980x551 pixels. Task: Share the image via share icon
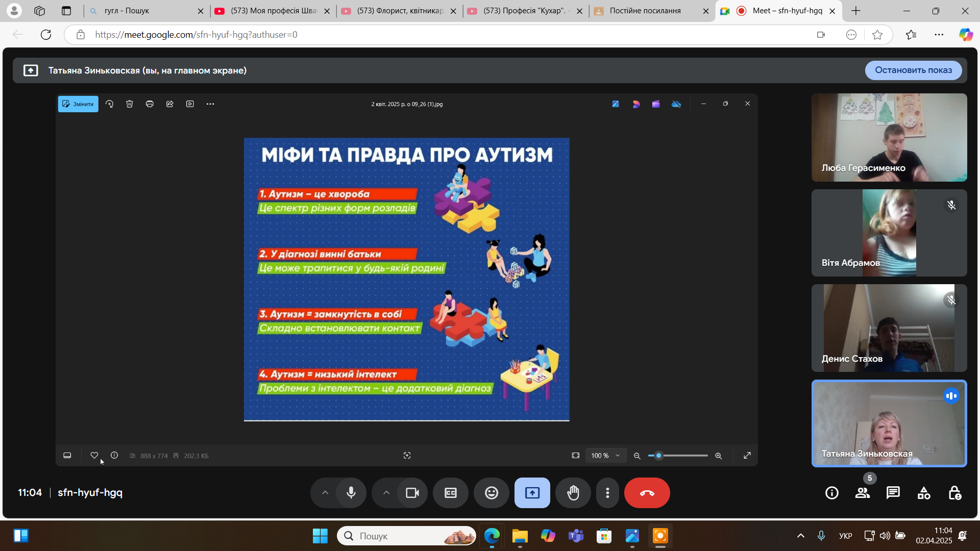point(170,104)
